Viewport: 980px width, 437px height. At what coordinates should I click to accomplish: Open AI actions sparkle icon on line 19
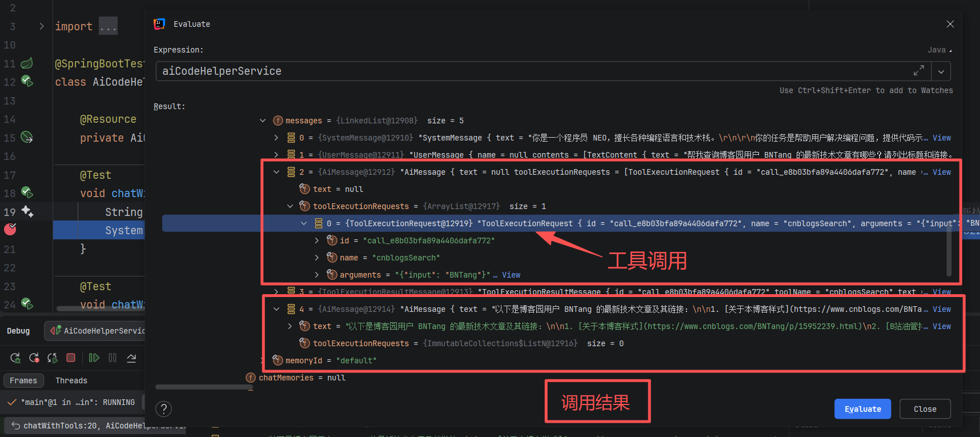(x=27, y=211)
